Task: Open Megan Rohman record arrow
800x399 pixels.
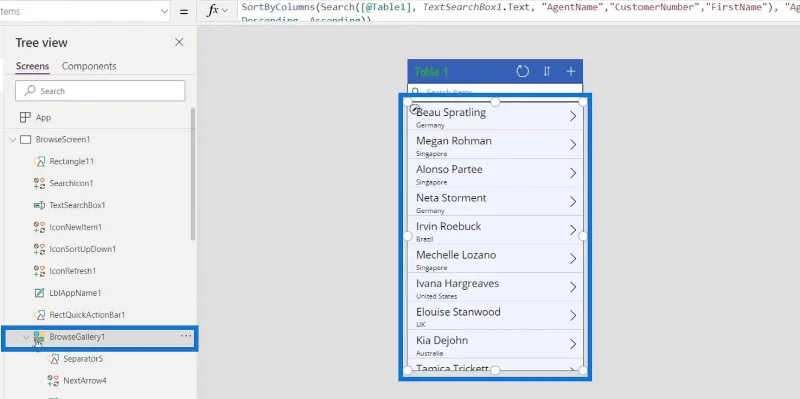Action: tap(573, 145)
